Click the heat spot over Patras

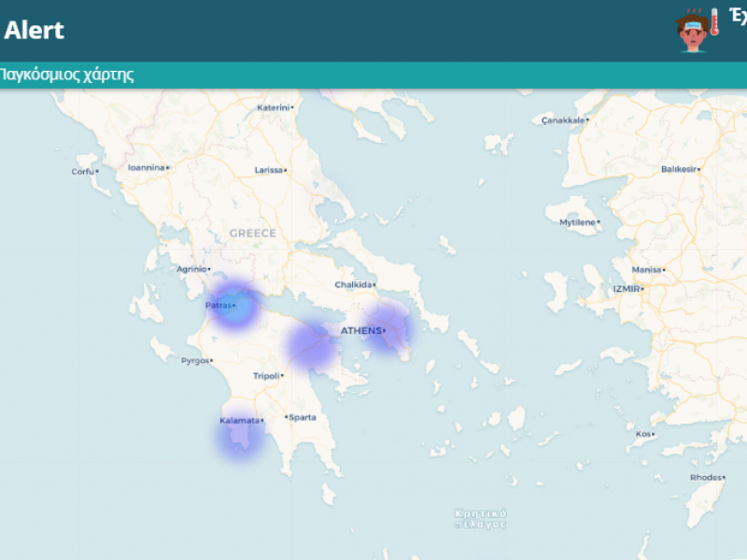pos(235,304)
